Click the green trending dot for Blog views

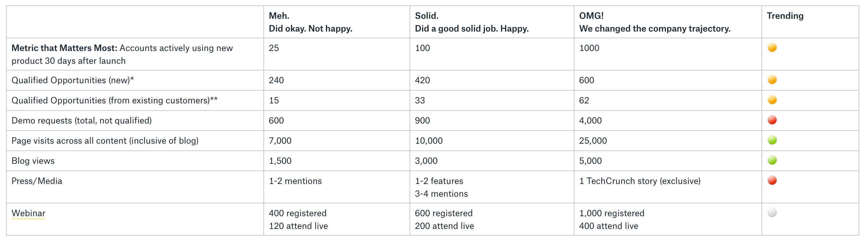click(772, 160)
